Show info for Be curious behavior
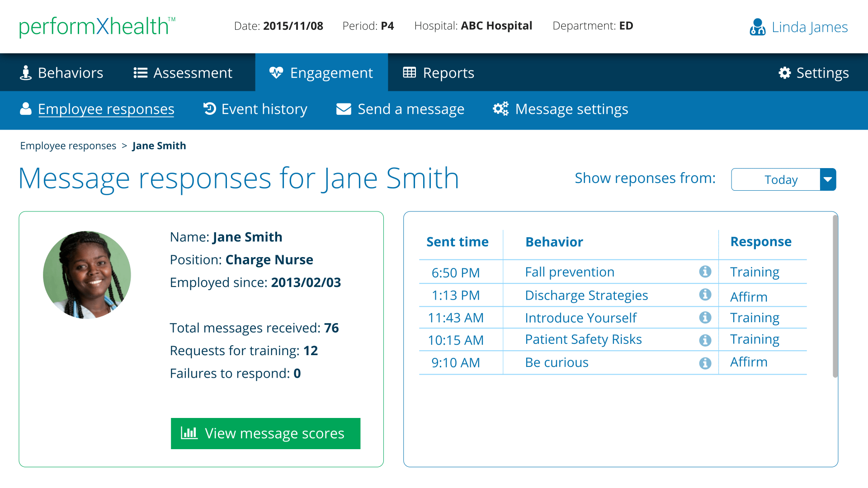The image size is (868, 488). [705, 363]
